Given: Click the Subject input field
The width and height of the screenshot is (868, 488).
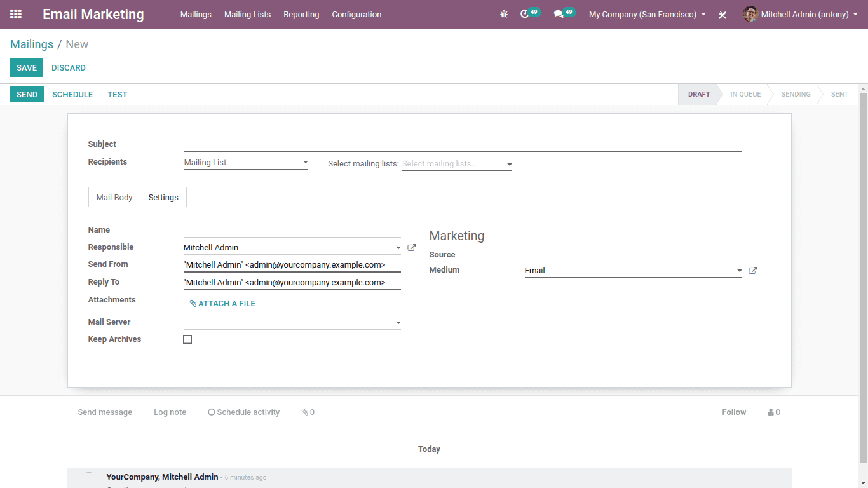Looking at the screenshot, I should pyautogui.click(x=463, y=144).
